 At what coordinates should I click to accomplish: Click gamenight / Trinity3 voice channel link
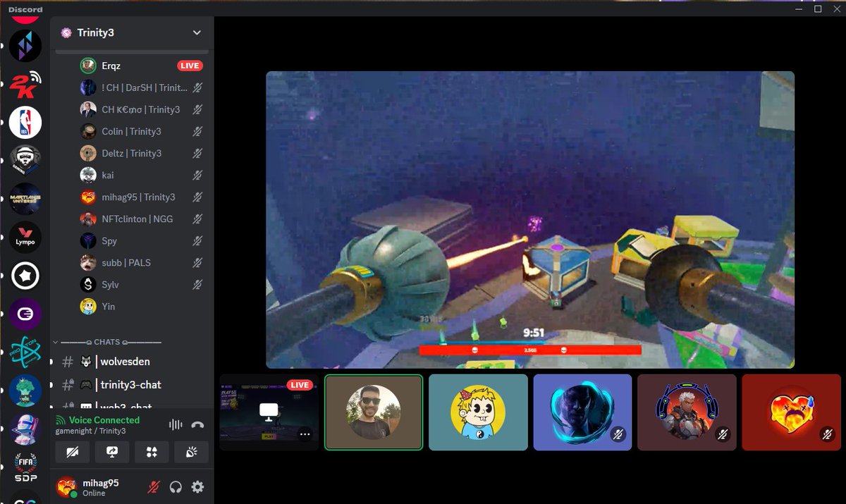(90, 431)
